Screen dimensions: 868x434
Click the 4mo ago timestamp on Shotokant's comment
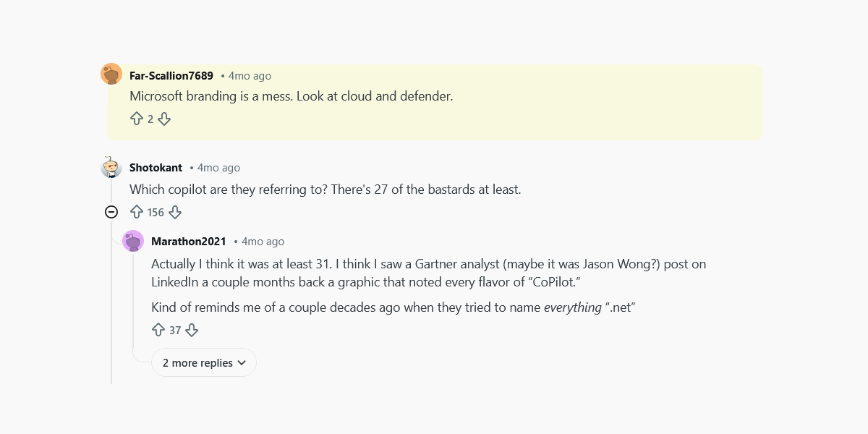point(218,167)
